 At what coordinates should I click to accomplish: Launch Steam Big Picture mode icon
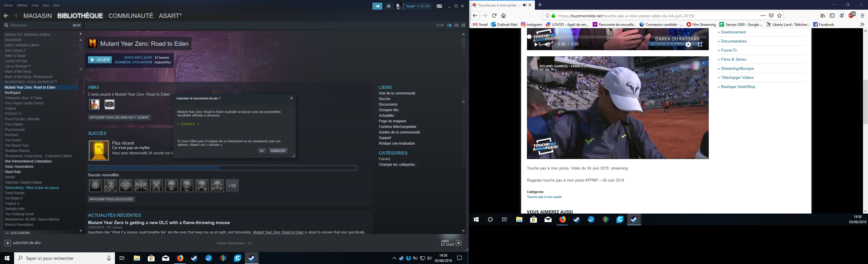[x=439, y=6]
